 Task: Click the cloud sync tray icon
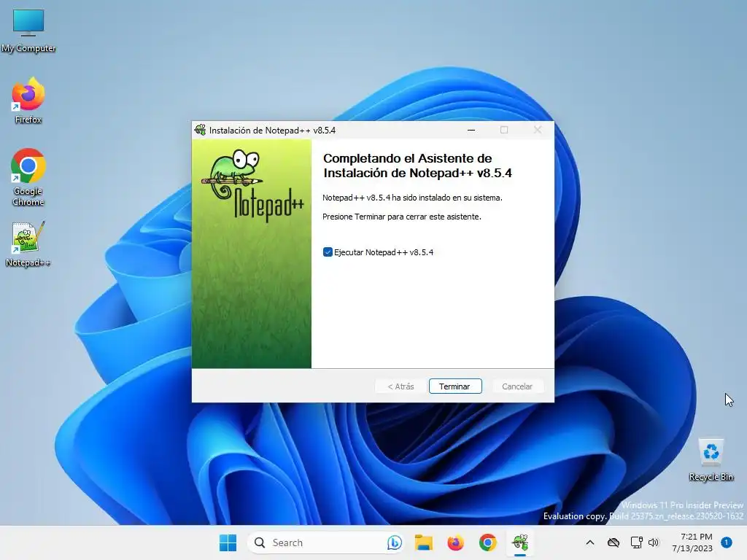click(x=613, y=542)
